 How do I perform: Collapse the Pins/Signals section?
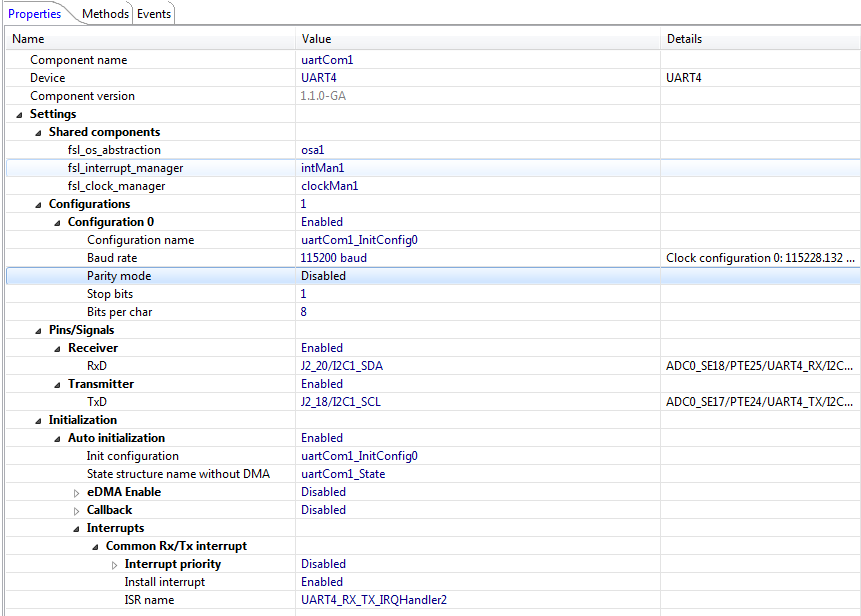(38, 330)
